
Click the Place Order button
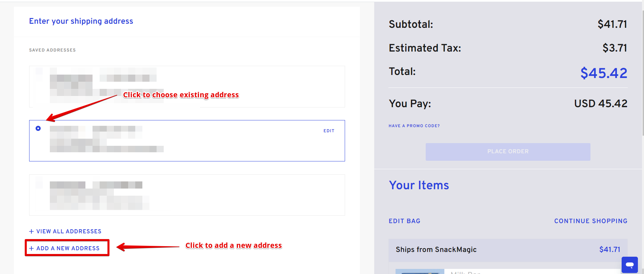coord(508,152)
